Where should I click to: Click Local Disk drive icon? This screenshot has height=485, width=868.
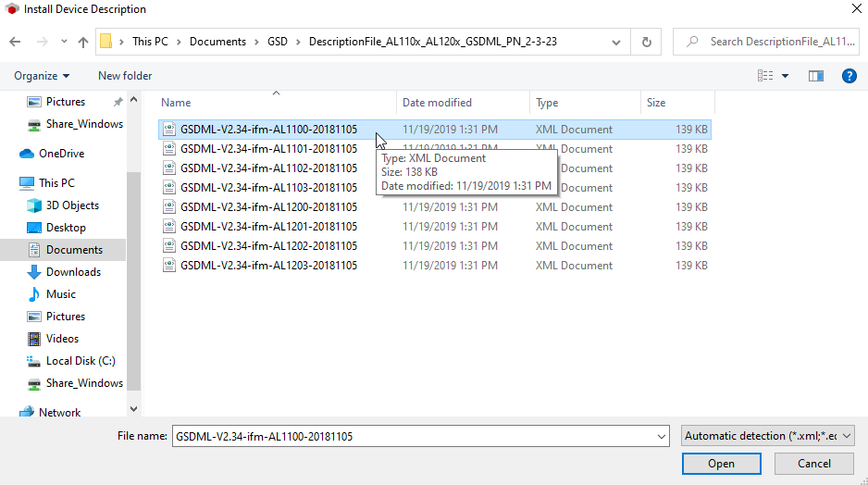coord(33,361)
